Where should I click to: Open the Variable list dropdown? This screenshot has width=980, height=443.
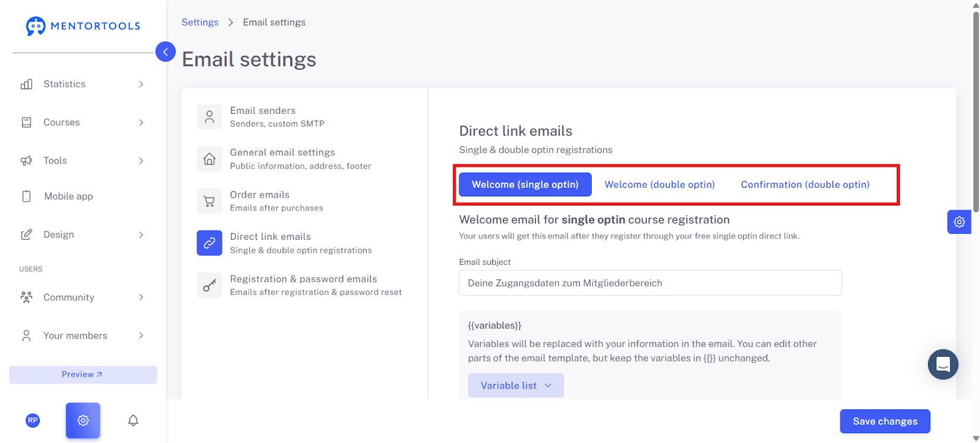(x=516, y=385)
